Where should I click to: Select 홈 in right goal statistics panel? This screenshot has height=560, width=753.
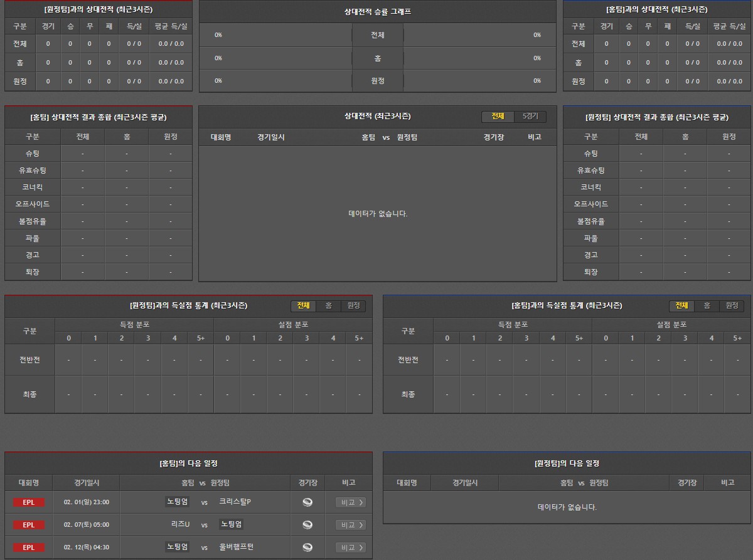tap(707, 305)
